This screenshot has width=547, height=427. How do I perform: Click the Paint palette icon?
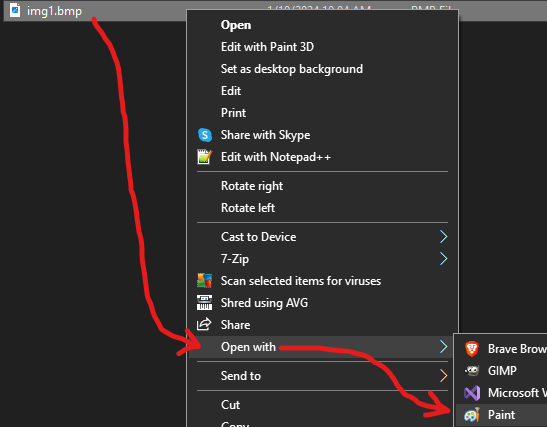[x=472, y=415]
